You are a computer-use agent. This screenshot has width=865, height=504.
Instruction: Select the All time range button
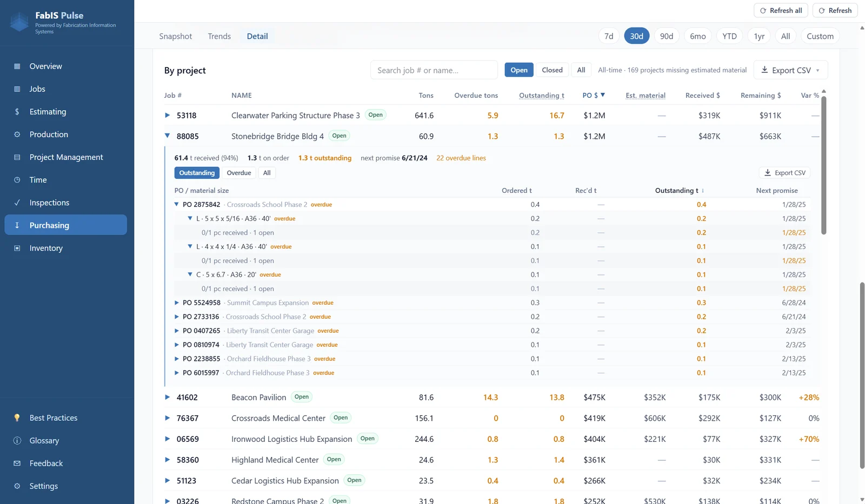[x=786, y=36]
